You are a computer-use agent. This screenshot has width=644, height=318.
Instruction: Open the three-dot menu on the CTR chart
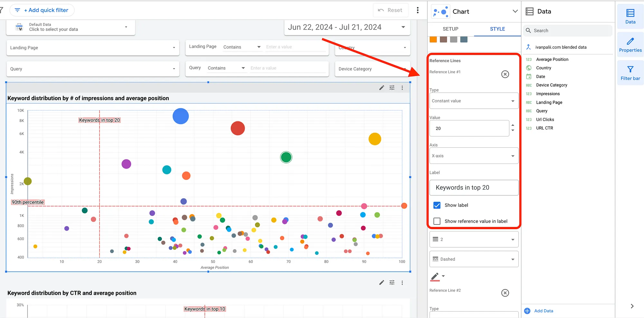point(402,283)
